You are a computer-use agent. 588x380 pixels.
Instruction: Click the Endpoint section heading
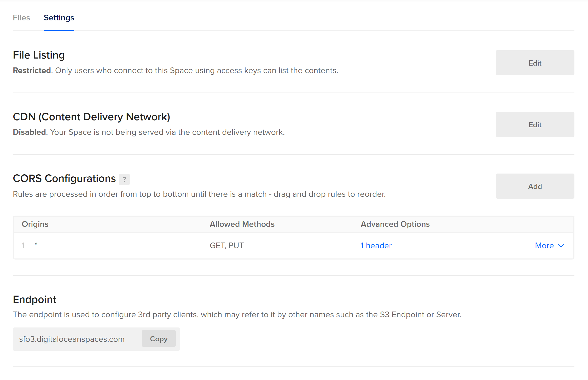click(34, 300)
